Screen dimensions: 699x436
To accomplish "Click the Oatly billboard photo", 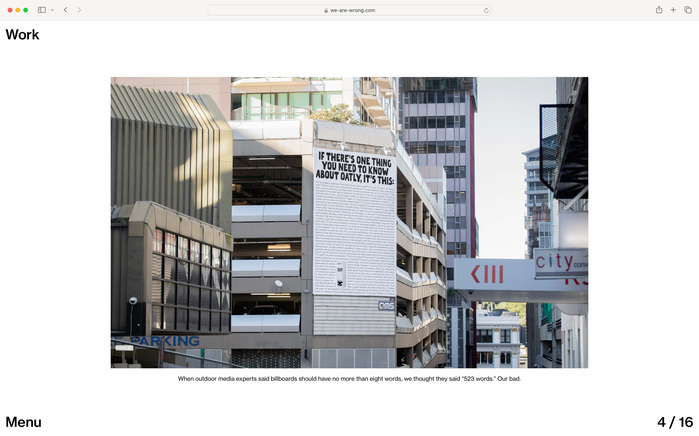I will point(350,222).
